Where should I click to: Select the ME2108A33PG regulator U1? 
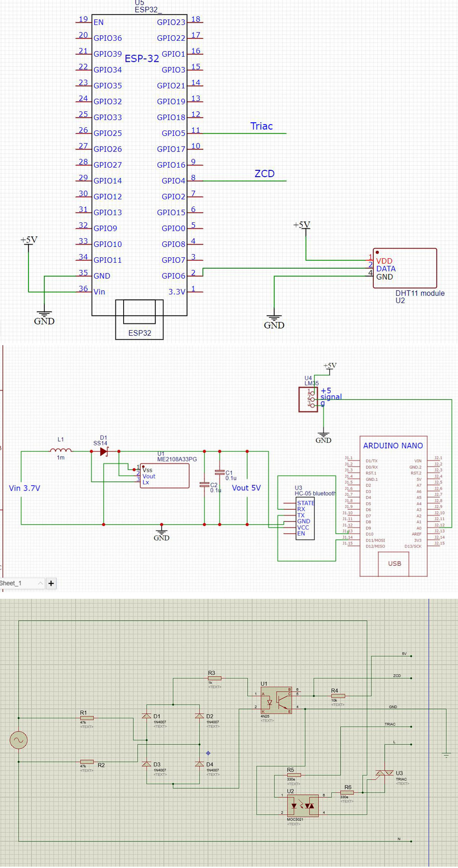click(x=164, y=476)
